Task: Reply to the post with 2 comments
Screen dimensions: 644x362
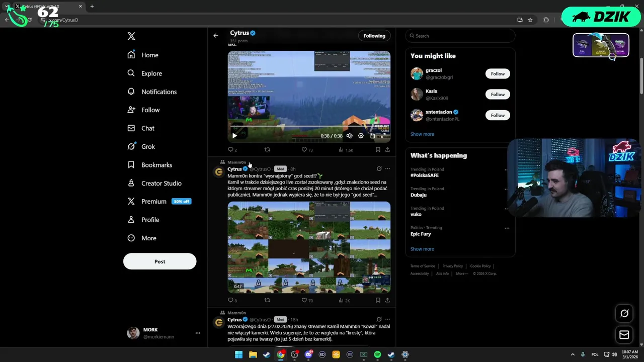Action: 231,149
